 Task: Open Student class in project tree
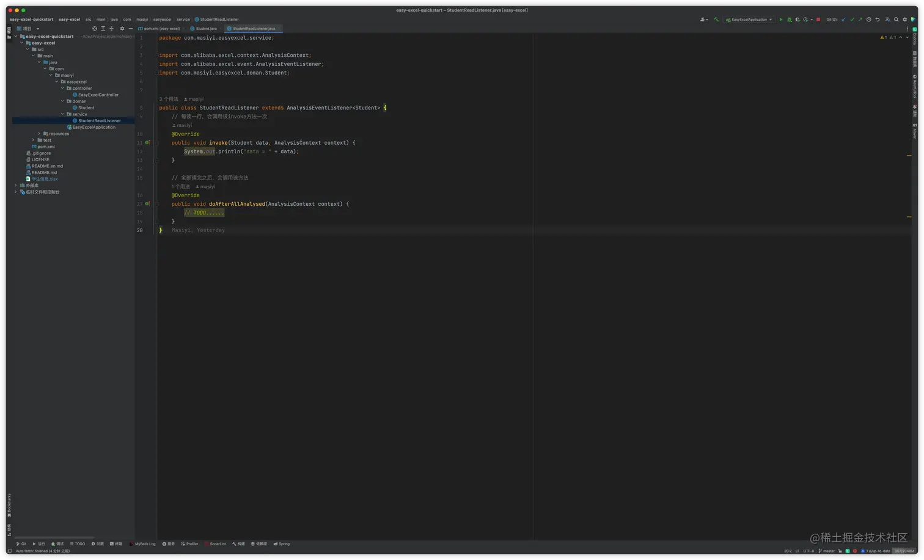(x=84, y=107)
